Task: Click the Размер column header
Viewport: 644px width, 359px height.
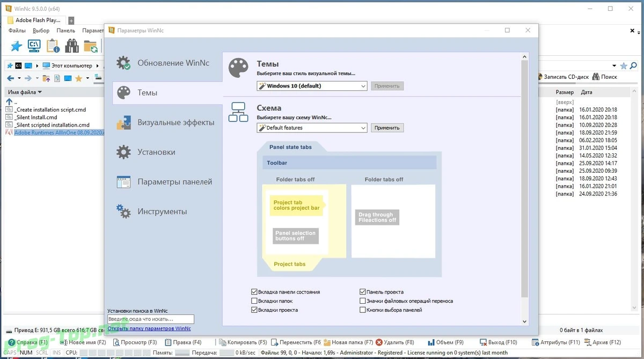Action: pyautogui.click(x=565, y=92)
